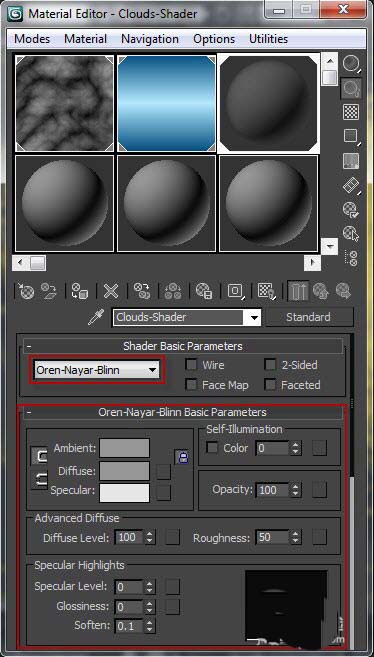
Task: Click the Get Material icon
Action: coord(26,291)
